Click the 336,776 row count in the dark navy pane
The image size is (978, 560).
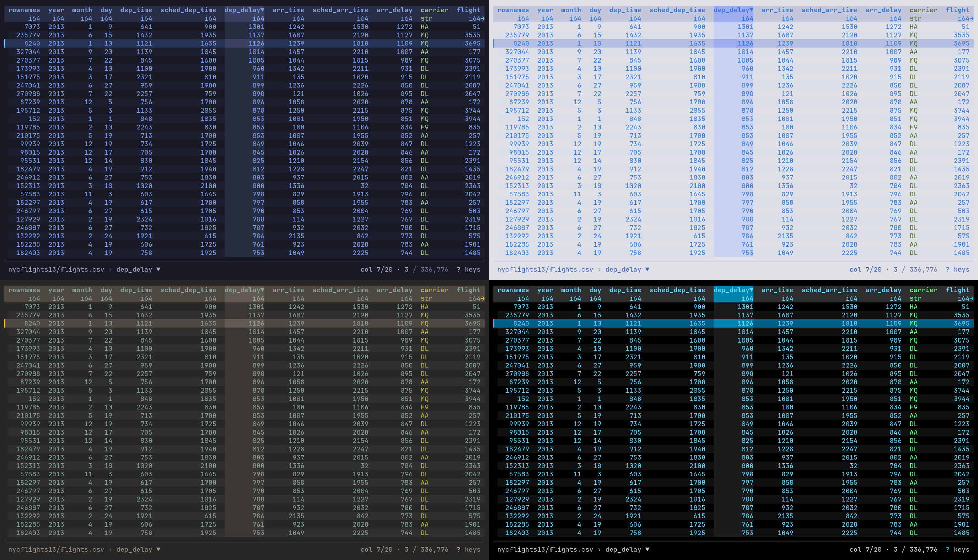coord(435,270)
